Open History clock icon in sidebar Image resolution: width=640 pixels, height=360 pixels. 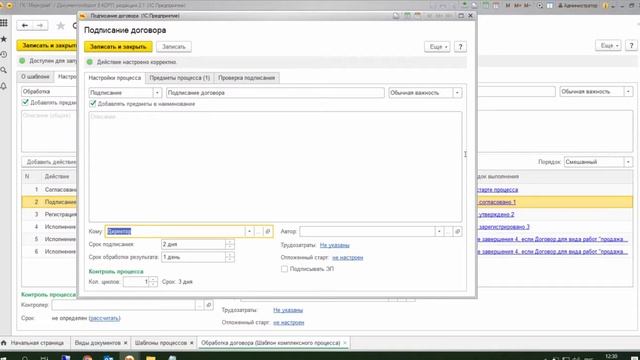[4, 55]
